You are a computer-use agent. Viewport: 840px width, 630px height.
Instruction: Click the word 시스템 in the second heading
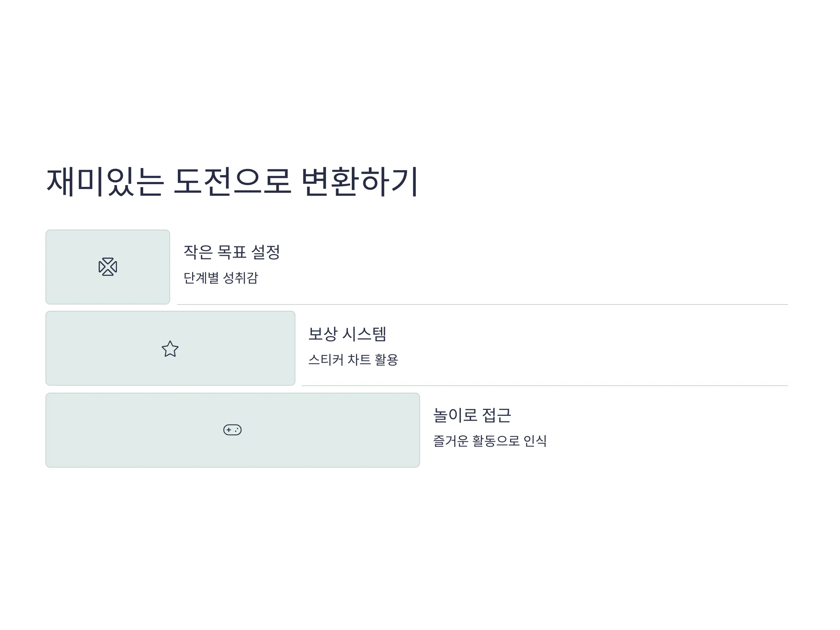[364, 334]
